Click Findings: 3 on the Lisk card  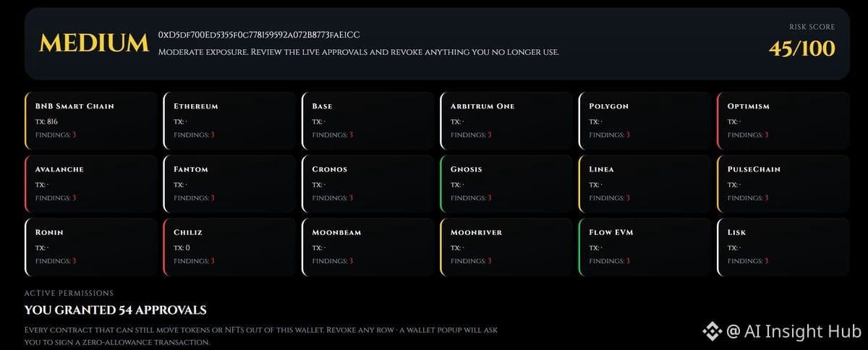747,261
